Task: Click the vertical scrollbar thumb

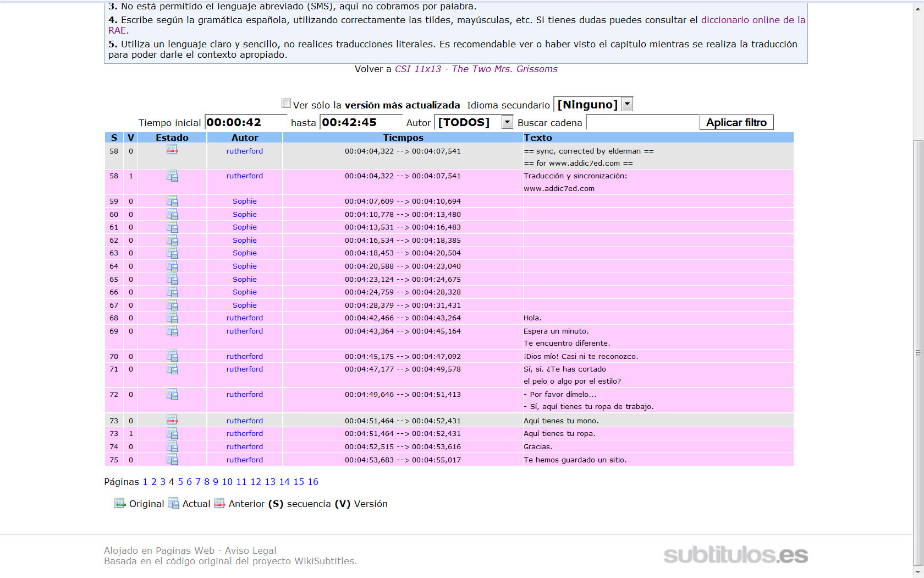Action: coord(918,352)
